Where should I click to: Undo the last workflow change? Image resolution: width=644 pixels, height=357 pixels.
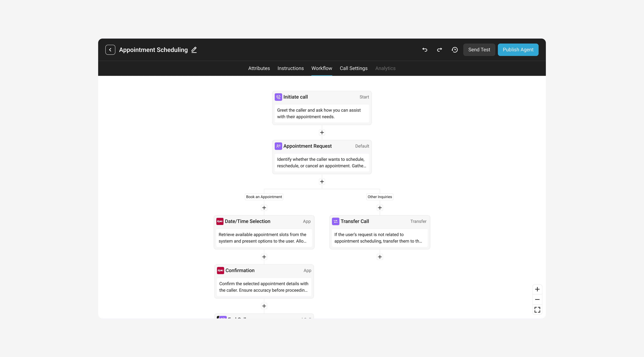tap(425, 50)
